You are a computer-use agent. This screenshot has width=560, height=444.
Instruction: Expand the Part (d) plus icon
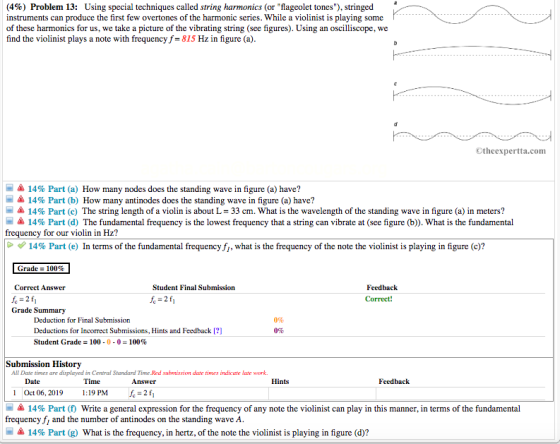(x=10, y=221)
